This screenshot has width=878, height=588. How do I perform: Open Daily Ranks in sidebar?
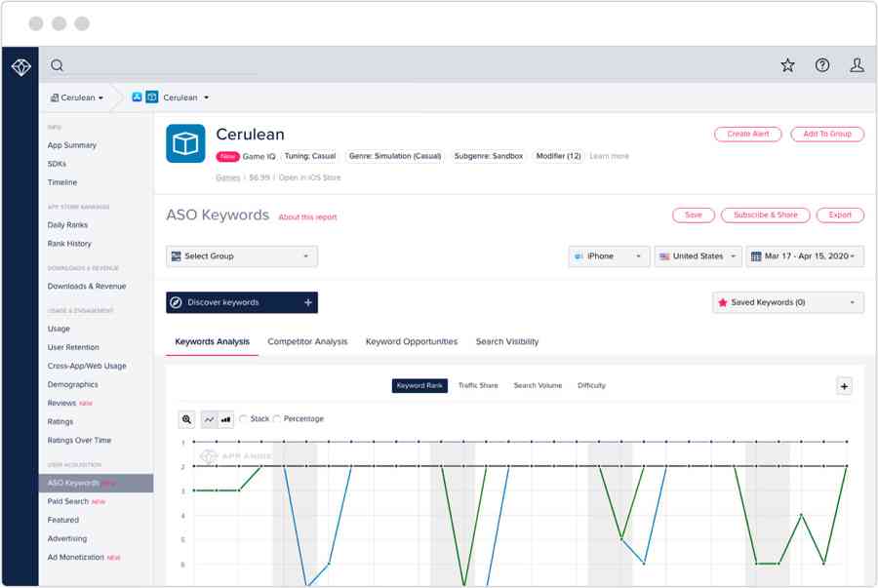tap(67, 225)
